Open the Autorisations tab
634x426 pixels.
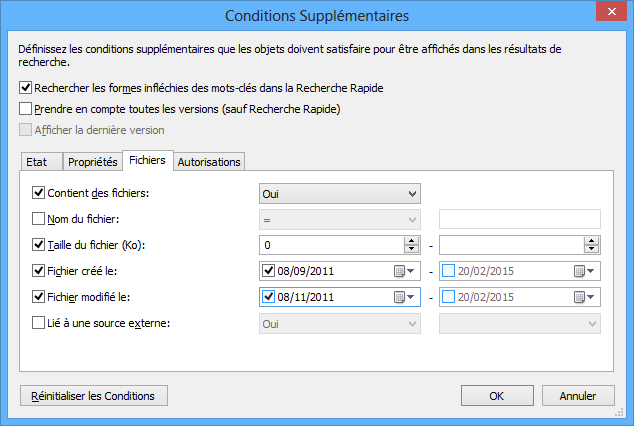click(209, 162)
